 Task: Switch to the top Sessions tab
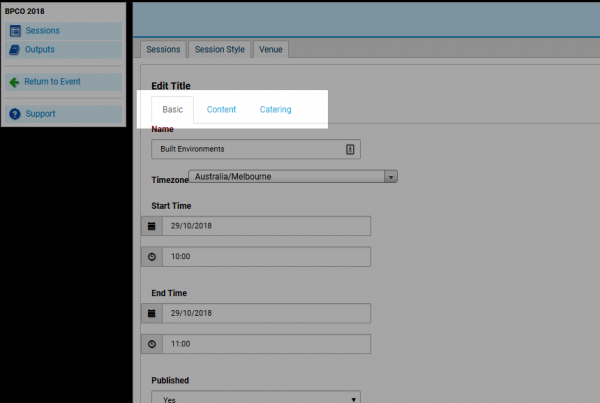tap(163, 49)
